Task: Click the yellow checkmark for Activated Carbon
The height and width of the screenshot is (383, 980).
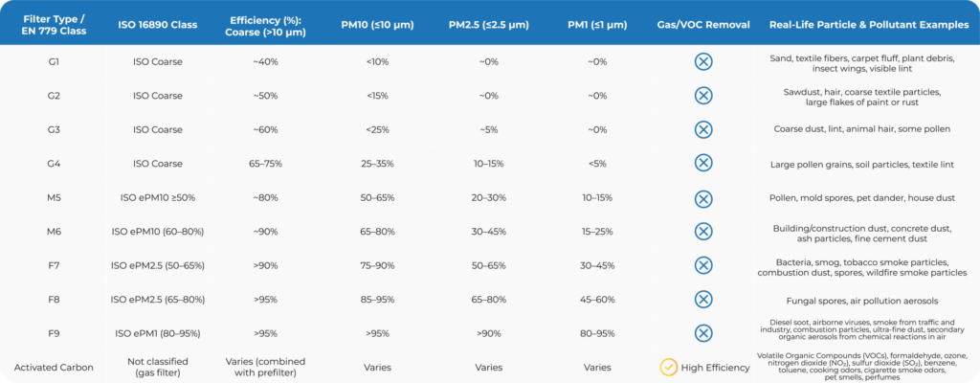Action: [669, 367]
